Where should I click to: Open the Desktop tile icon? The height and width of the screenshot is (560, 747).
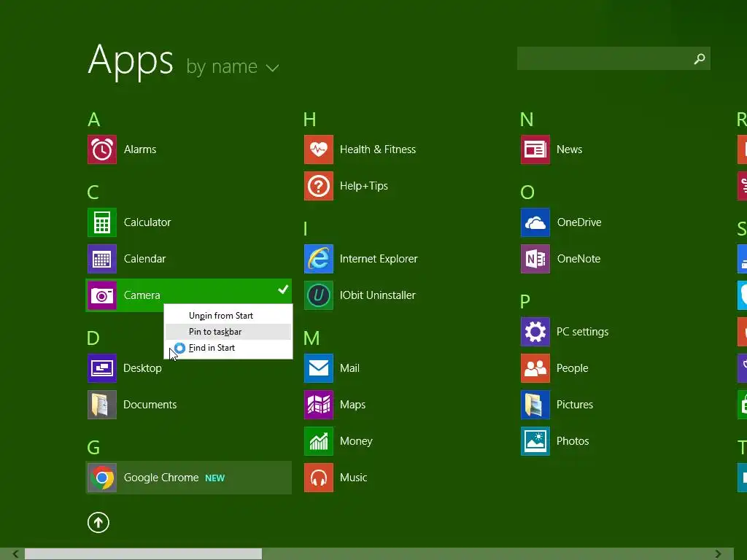pyautogui.click(x=102, y=368)
